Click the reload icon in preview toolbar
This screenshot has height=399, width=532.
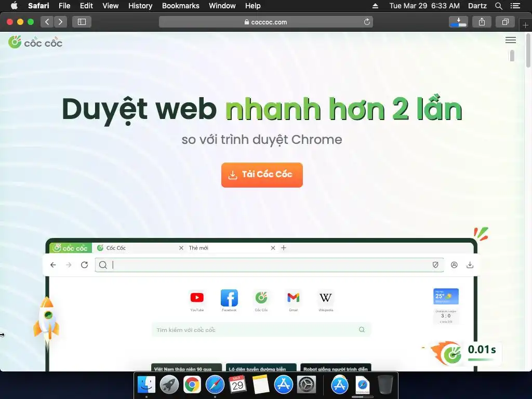85,264
